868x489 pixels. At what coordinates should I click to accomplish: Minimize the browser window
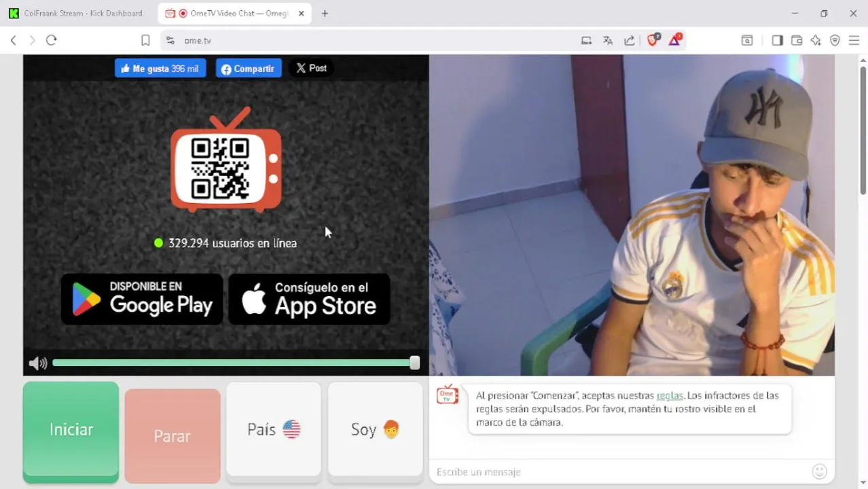click(795, 13)
